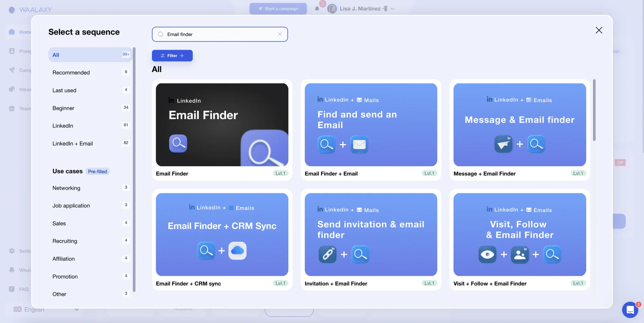Click Start a campaign button
This screenshot has height=323, width=644.
point(278,9)
